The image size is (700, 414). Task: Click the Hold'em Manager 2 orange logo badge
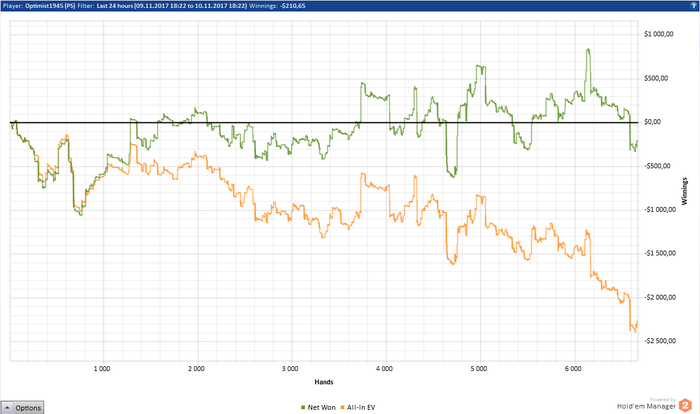tap(685, 406)
